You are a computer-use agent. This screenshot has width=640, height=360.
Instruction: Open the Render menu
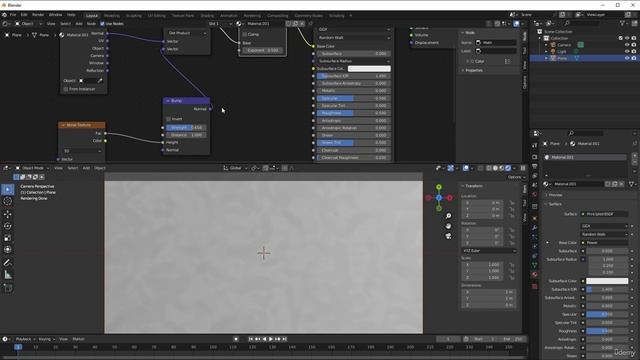click(x=38, y=15)
